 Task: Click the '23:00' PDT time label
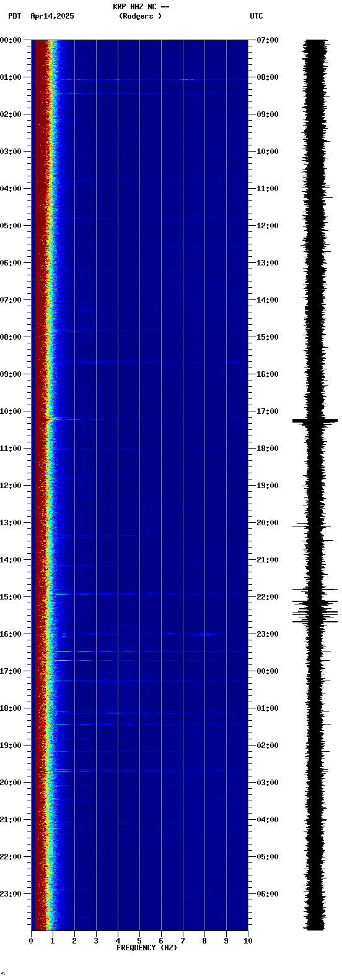click(x=11, y=894)
